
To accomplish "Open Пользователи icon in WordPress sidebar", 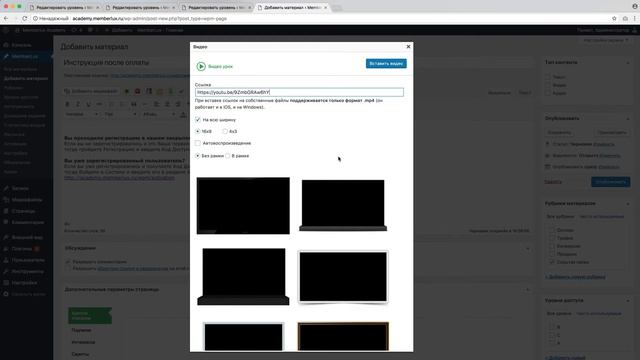I will 6,260.
